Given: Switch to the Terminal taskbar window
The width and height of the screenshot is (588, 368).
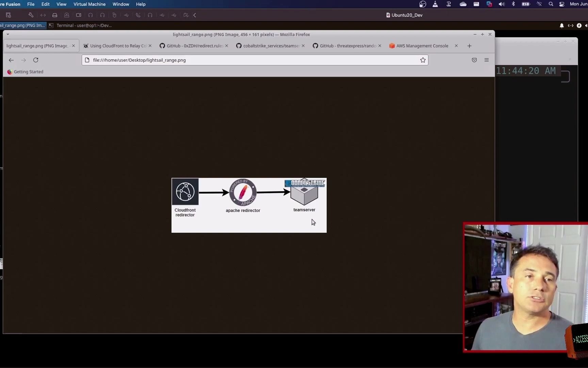Looking at the screenshot, I should coord(81,25).
